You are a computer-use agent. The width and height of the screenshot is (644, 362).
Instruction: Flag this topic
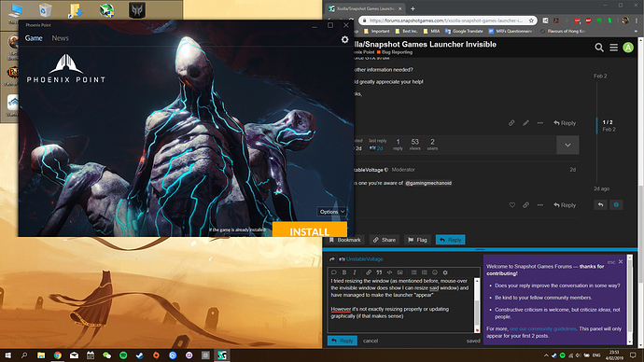point(418,240)
